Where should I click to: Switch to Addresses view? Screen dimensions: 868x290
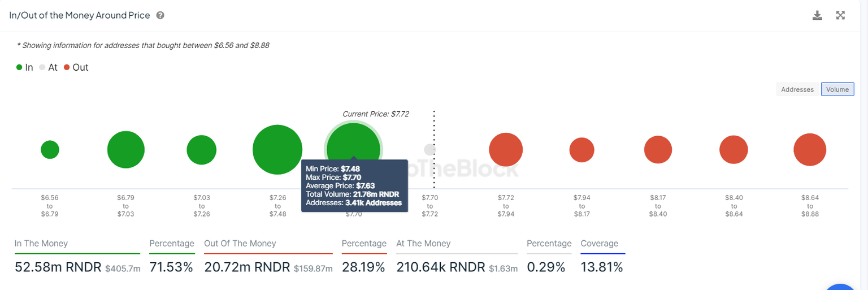[797, 89]
